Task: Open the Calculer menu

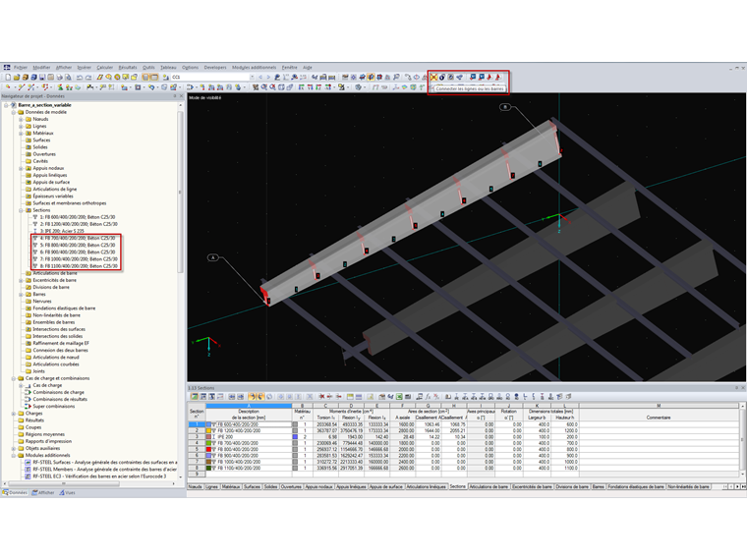Action: tap(104, 67)
